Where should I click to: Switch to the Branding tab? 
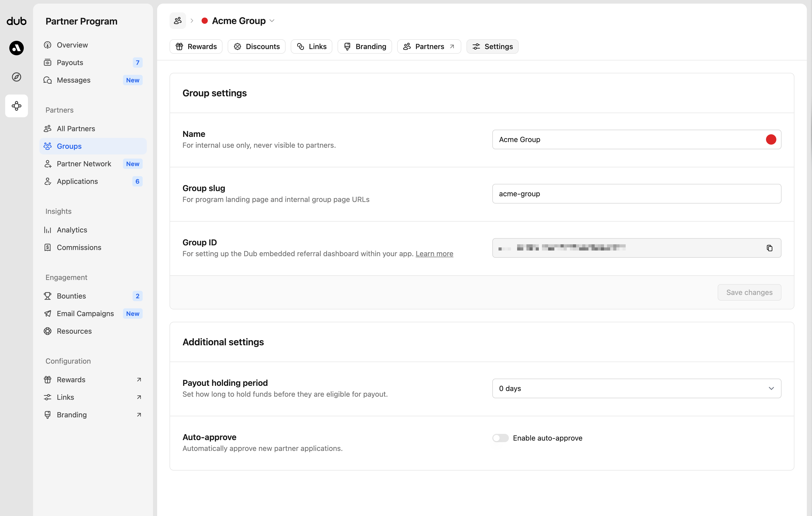(x=365, y=46)
